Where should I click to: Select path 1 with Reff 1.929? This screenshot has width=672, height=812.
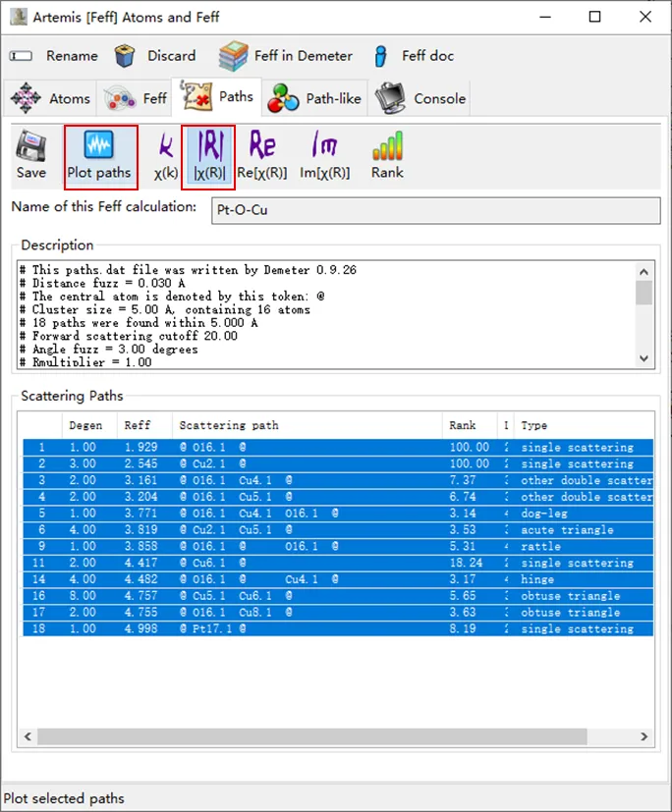pos(338,447)
